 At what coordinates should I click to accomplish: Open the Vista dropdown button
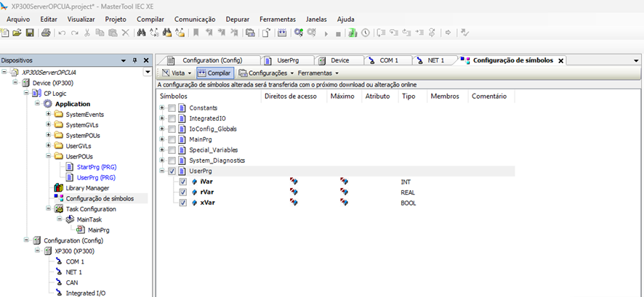tap(177, 73)
